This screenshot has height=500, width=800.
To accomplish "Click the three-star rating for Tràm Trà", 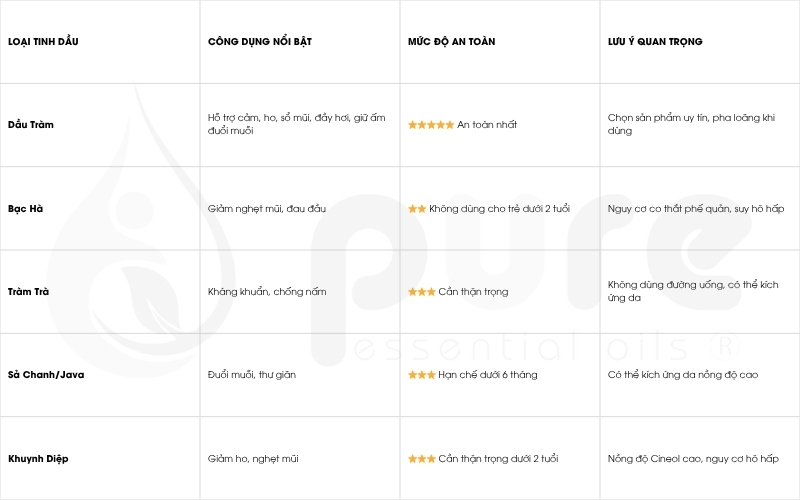I will [421, 292].
